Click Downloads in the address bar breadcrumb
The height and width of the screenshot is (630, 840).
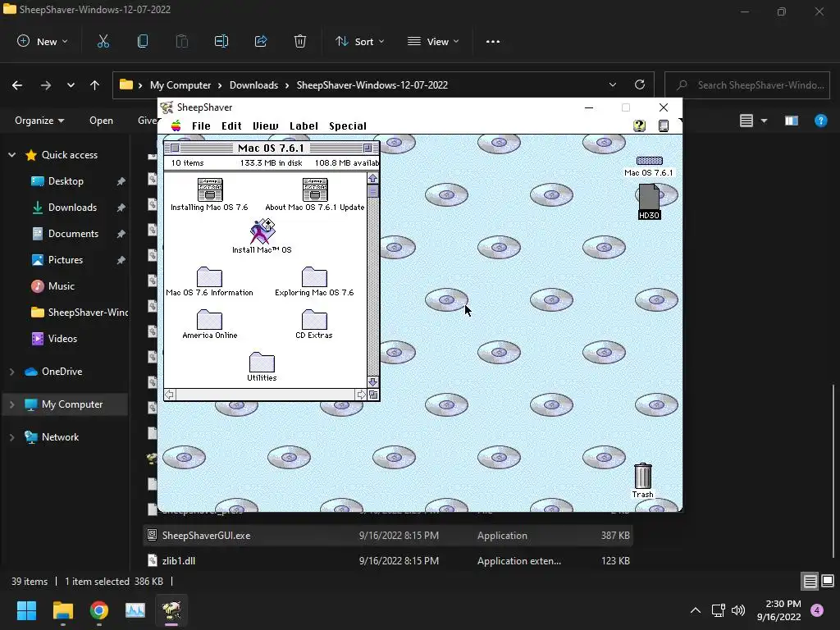(x=254, y=85)
